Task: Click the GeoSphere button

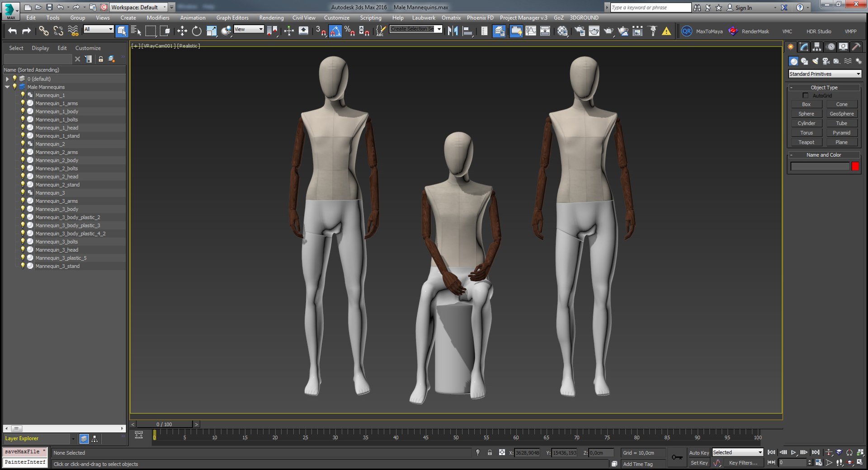Action: point(841,113)
